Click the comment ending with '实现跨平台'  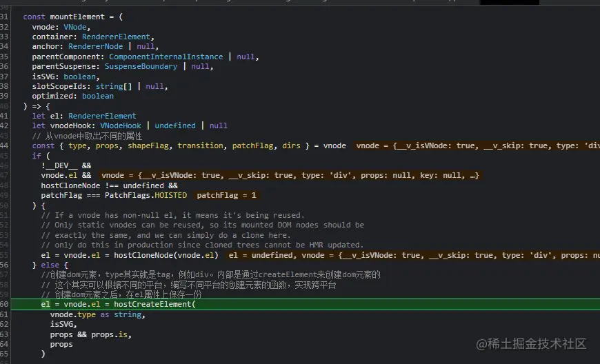pos(188,285)
